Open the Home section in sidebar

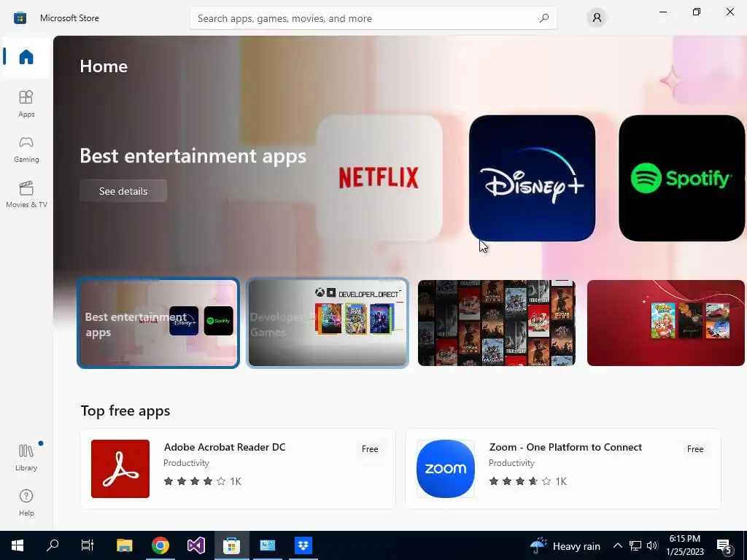click(26, 57)
